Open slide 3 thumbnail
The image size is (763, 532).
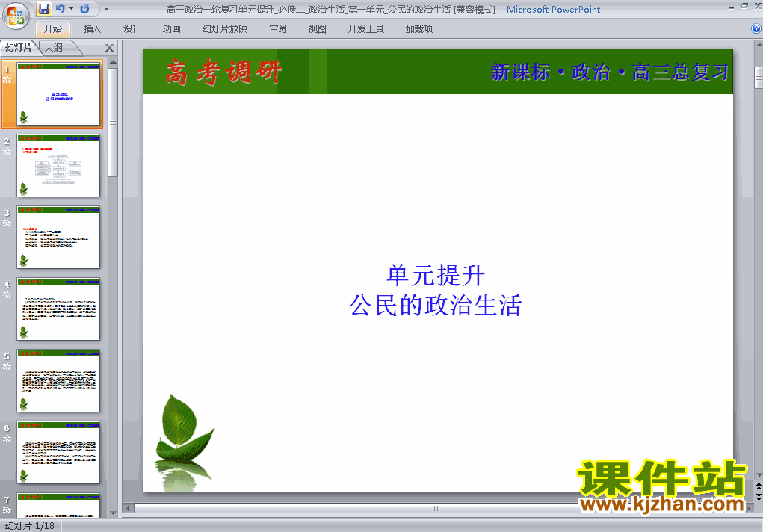[x=58, y=237]
